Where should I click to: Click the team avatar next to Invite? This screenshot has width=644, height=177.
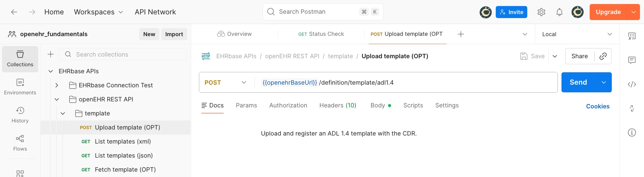pyautogui.click(x=486, y=12)
